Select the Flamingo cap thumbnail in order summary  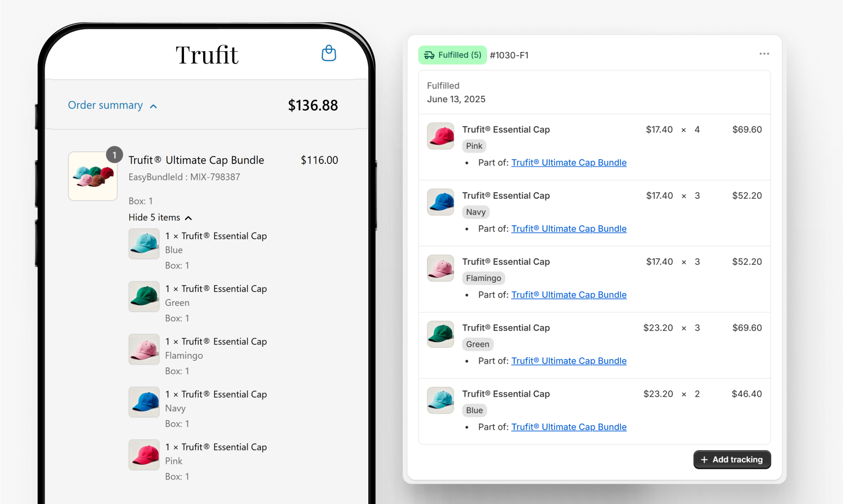(144, 349)
